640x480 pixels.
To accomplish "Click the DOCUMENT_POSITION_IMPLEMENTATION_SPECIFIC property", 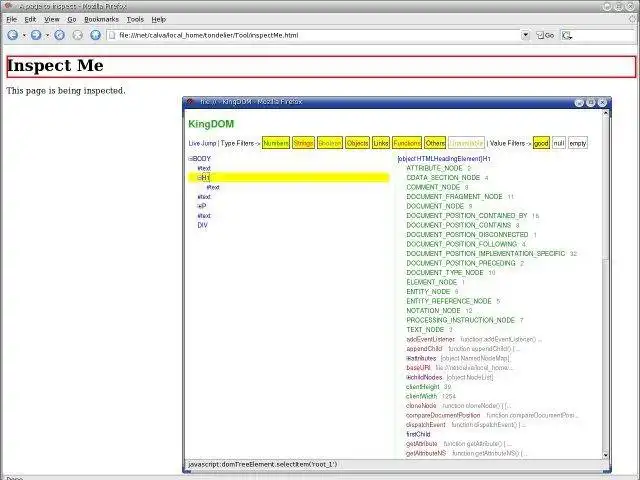I will pyautogui.click(x=486, y=253).
